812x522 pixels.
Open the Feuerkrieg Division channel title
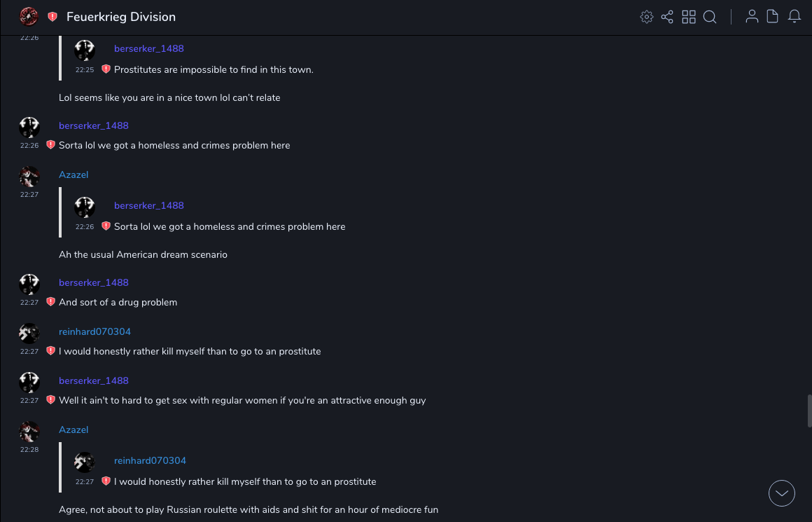tap(121, 17)
